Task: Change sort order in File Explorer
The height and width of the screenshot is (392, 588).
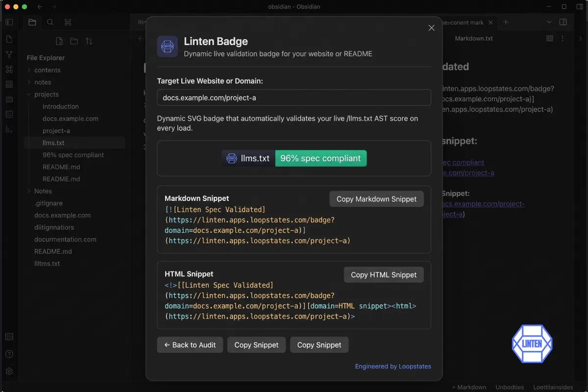Action: 89,41
